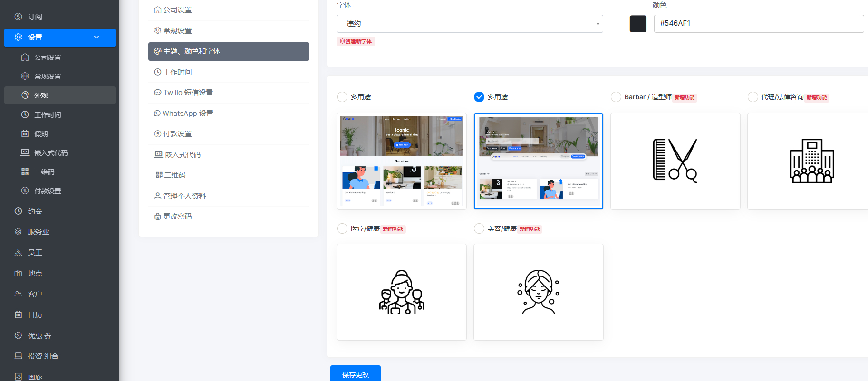
Task: Collapse the 设置 sidebar menu chevron
Action: 96,37
